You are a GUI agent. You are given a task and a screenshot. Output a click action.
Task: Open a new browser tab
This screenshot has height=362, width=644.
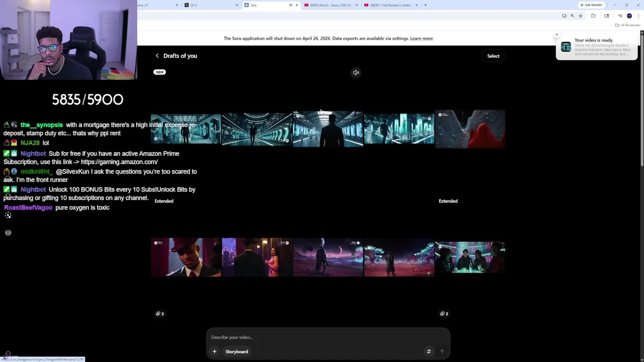pos(426,5)
